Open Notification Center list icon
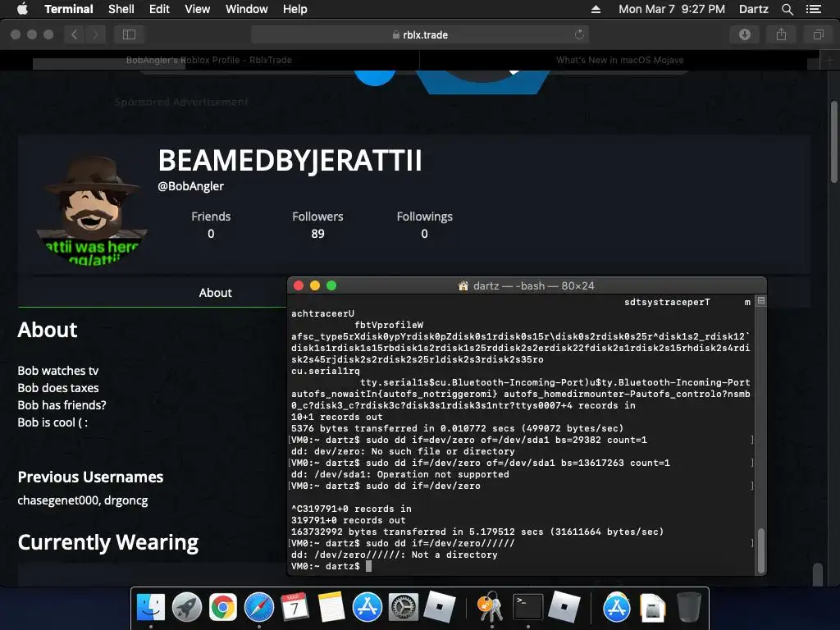 (814, 9)
